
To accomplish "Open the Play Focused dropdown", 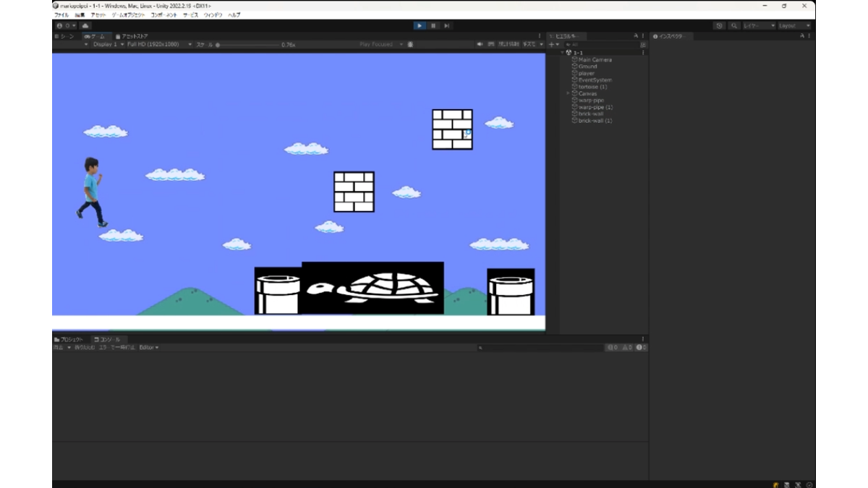I will [382, 44].
